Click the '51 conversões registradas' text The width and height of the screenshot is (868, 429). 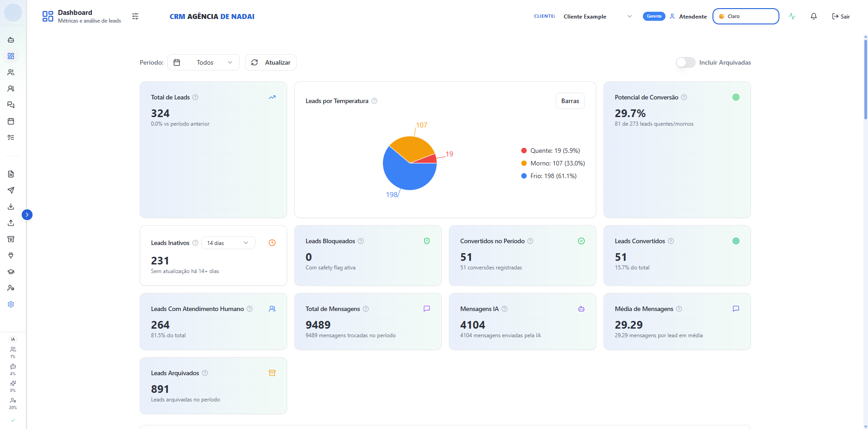pos(491,268)
